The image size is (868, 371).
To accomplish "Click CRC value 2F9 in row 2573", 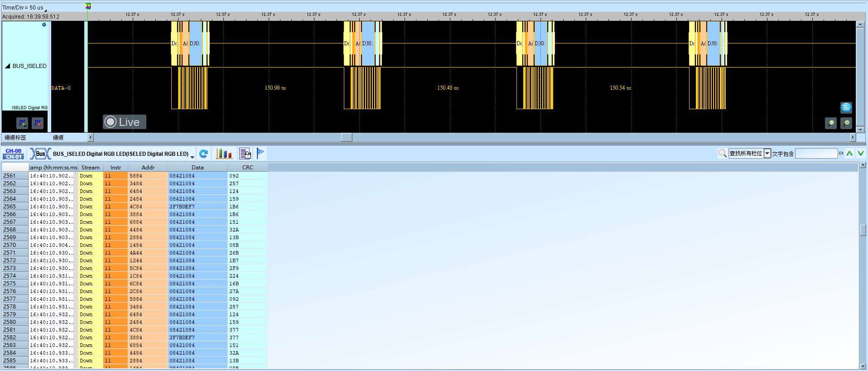I will click(x=234, y=268).
